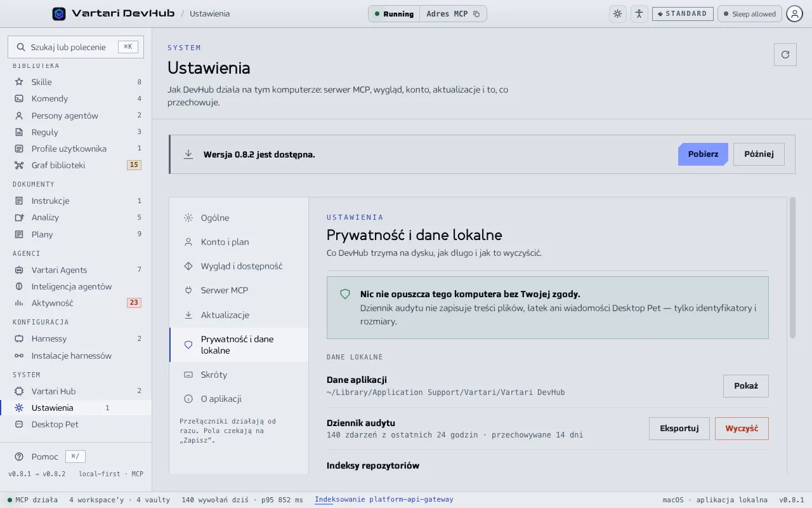Click the Ustawienia breadcrumb in the header
This screenshot has height=508, width=812.
210,14
